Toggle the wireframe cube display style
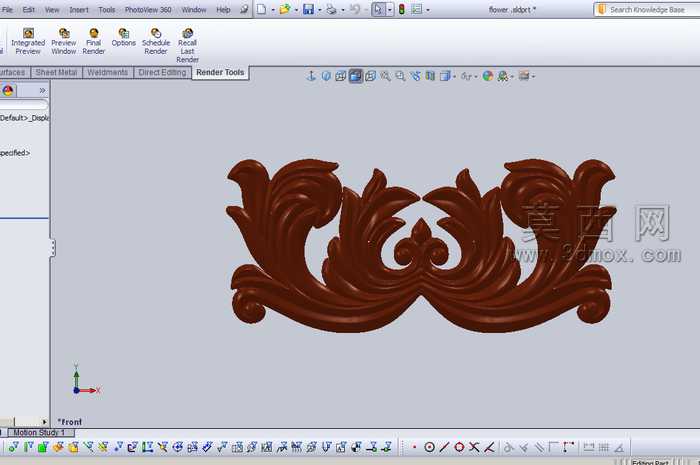The height and width of the screenshot is (465, 700). pos(371,76)
